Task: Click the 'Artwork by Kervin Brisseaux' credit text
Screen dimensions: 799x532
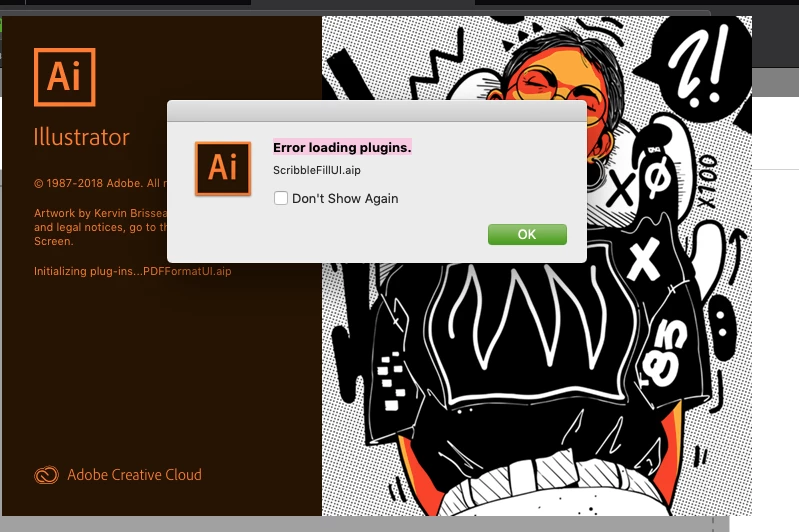Action: pyautogui.click(x=100, y=213)
